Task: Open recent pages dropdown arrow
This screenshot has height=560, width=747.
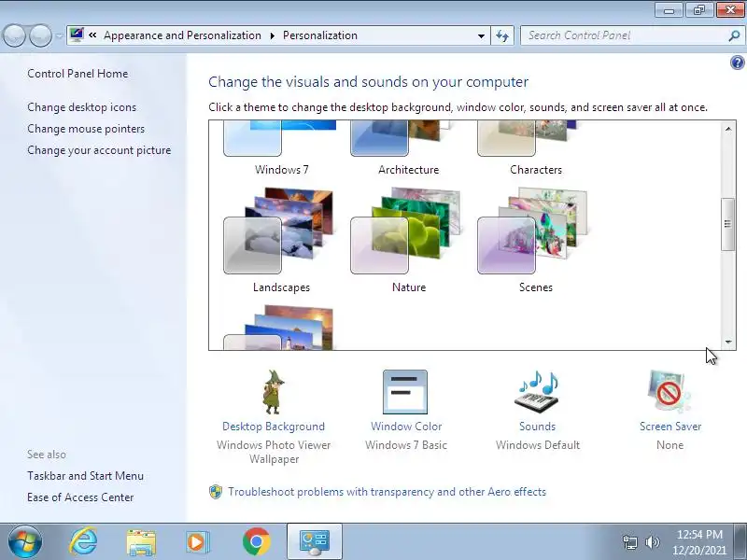Action: (x=59, y=36)
